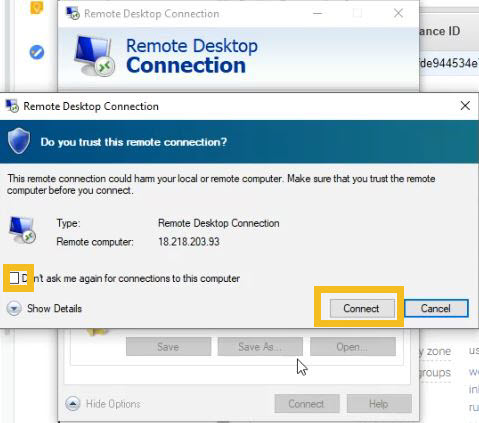Click Connect in the trust dialog
This screenshot has width=479, height=423.
tap(362, 308)
